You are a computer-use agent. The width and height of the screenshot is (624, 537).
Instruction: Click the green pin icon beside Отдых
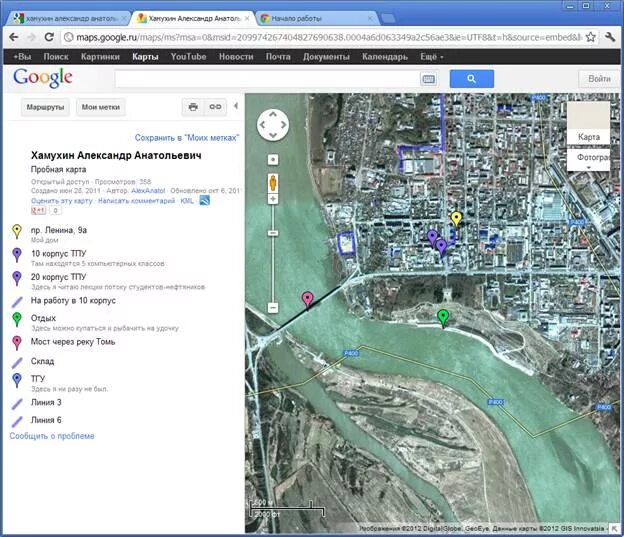[x=17, y=320]
